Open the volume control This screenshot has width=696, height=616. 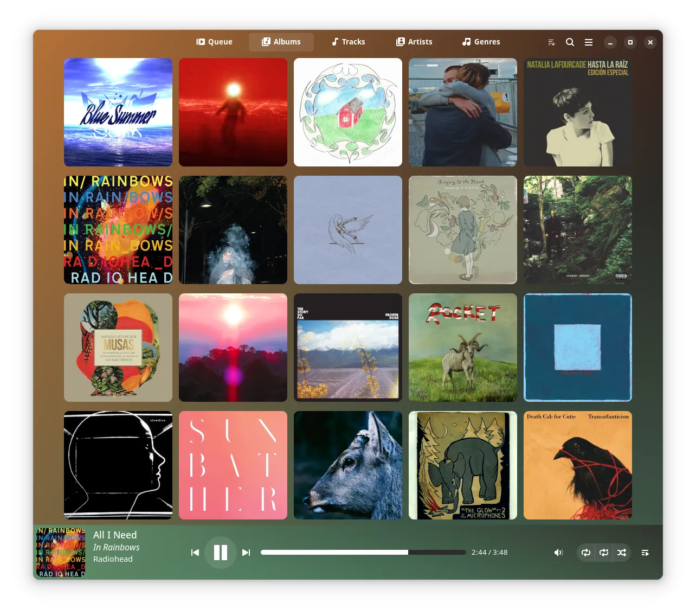tap(558, 553)
